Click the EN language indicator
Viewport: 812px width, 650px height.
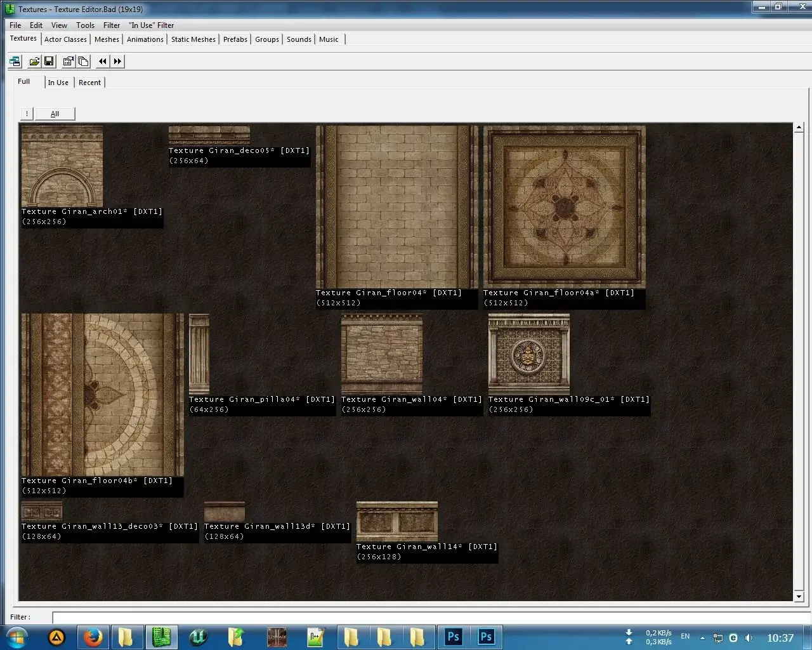[685, 636]
